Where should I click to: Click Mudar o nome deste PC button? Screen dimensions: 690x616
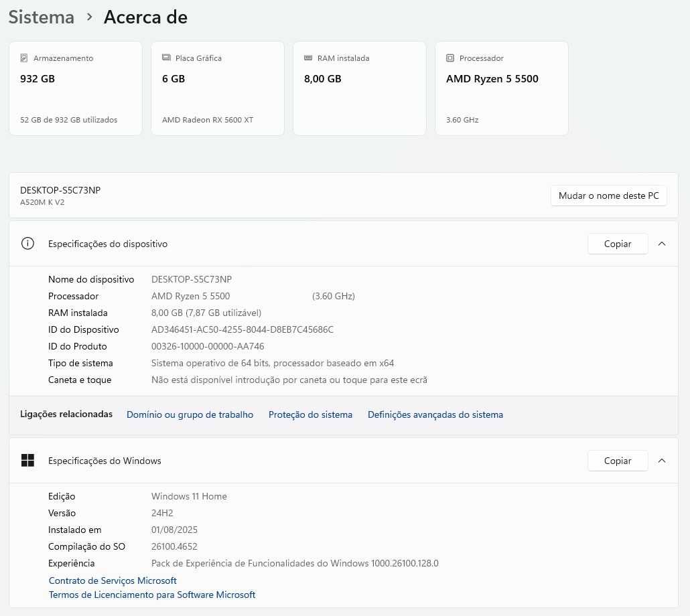(608, 196)
